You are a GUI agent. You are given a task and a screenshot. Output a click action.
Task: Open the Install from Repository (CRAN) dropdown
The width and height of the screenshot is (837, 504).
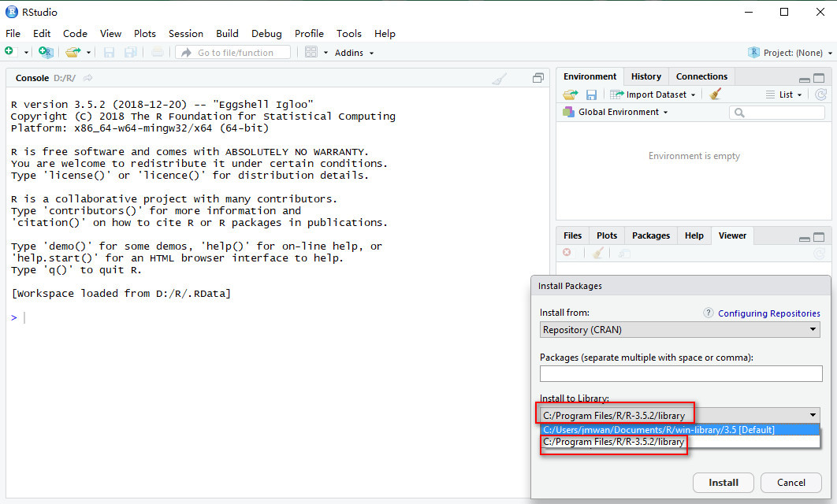coord(679,330)
